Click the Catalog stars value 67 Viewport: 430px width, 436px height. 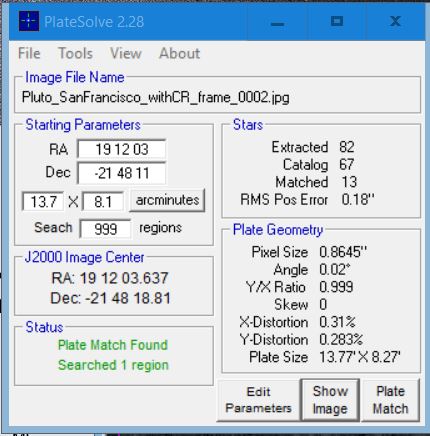coord(347,164)
